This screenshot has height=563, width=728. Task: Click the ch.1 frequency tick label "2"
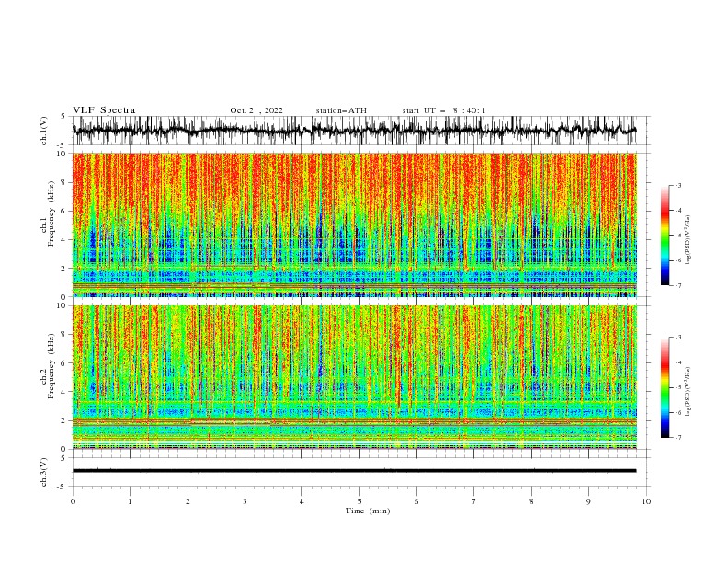(64, 268)
